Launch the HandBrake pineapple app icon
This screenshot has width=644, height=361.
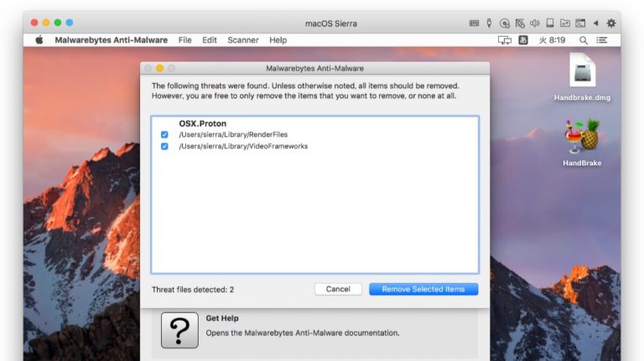click(x=582, y=136)
